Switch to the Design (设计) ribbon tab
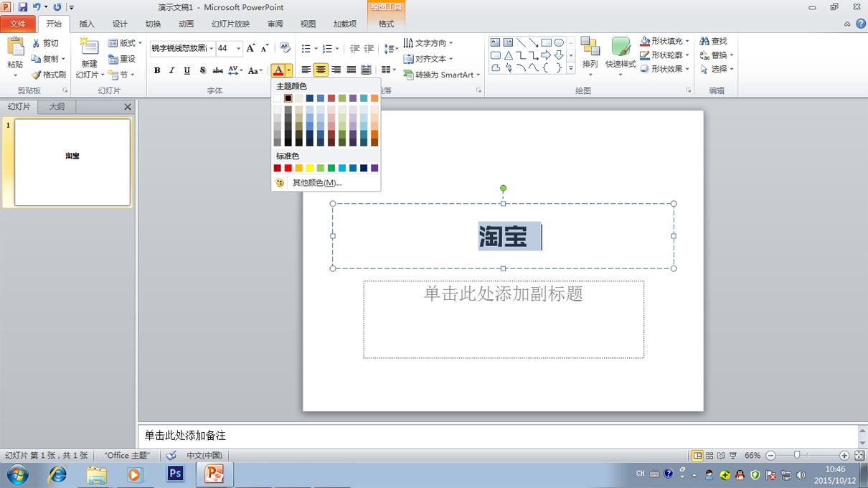The width and height of the screenshot is (868, 488). 120,24
